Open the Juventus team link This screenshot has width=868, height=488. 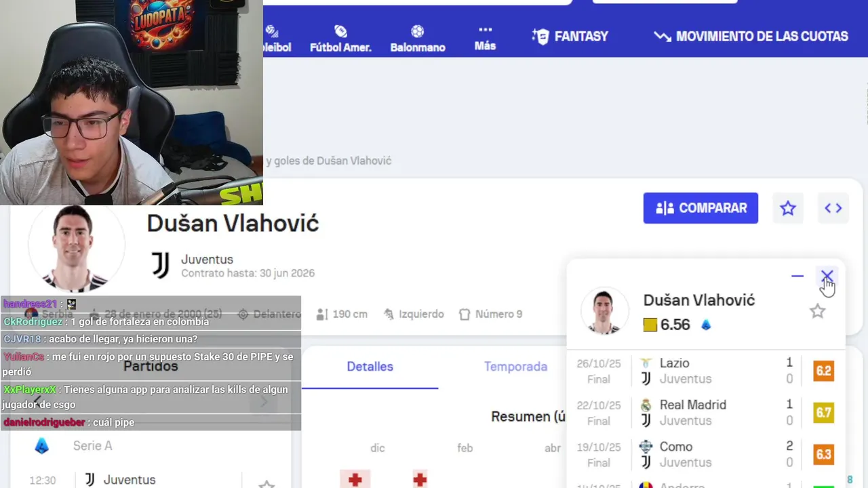point(207,260)
